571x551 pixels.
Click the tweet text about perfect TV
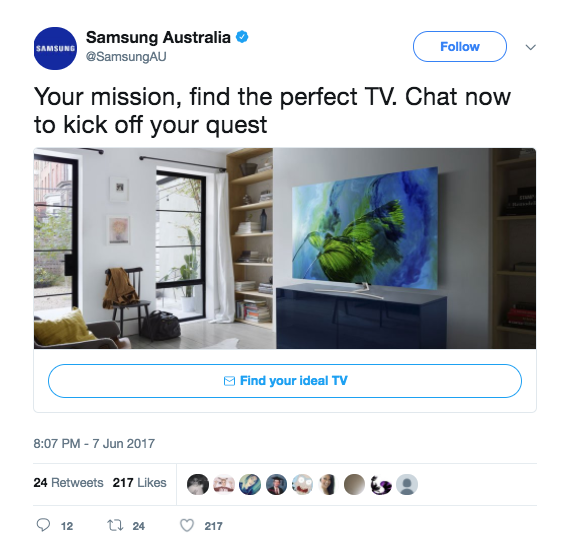tap(272, 111)
